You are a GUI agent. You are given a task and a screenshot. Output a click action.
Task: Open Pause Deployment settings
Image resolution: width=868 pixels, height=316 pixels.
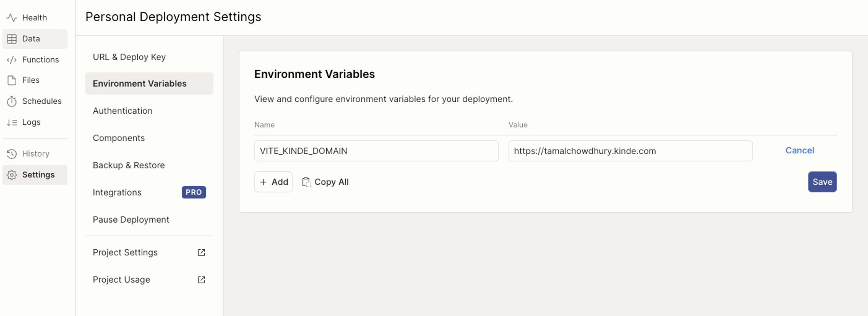coord(149,220)
